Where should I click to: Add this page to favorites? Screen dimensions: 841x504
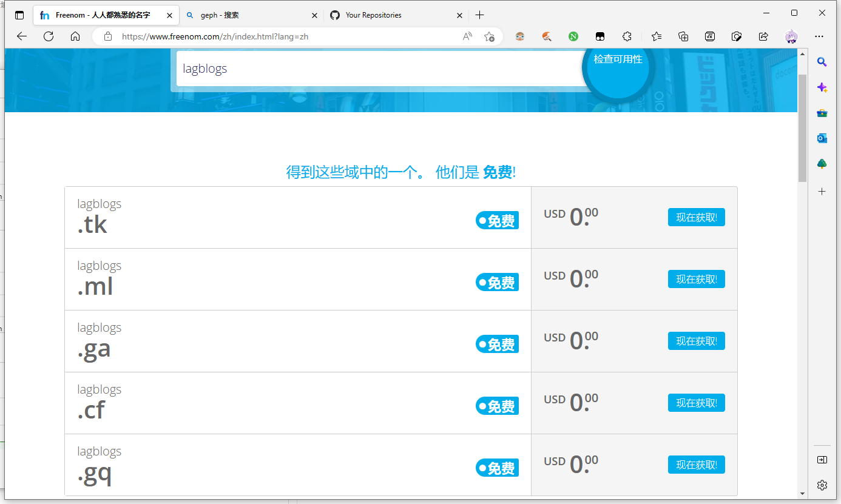489,36
